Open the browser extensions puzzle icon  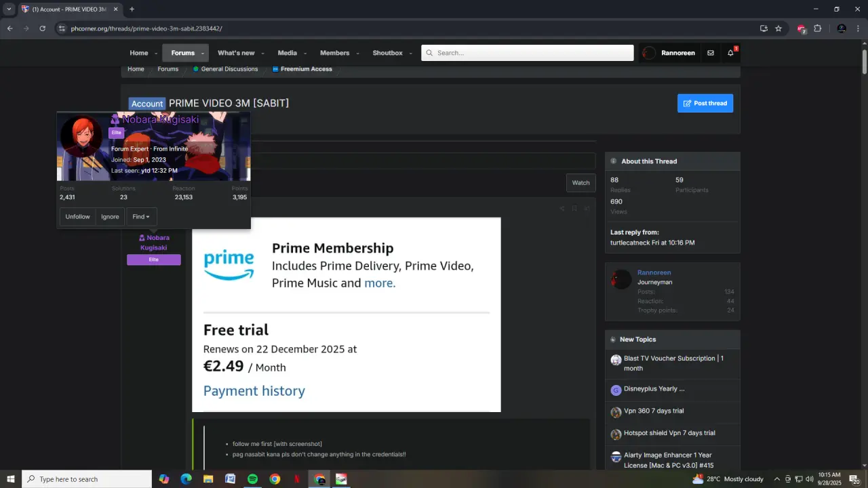(x=817, y=28)
